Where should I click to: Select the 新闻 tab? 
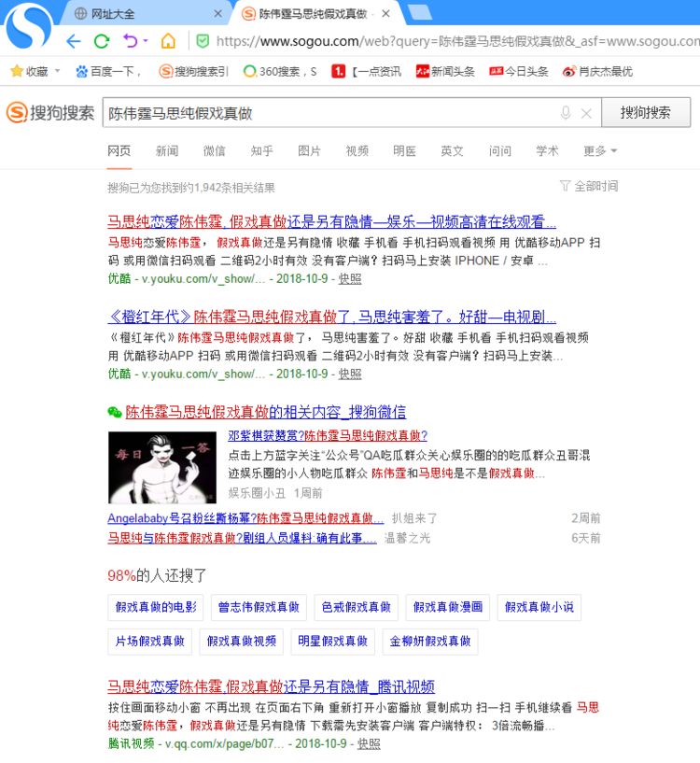coord(167,151)
